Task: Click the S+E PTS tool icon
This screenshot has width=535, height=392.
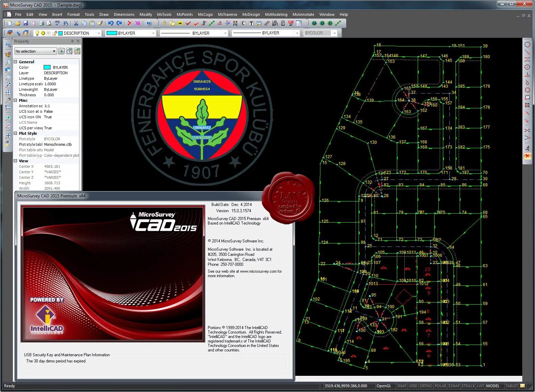Action: tap(235, 23)
